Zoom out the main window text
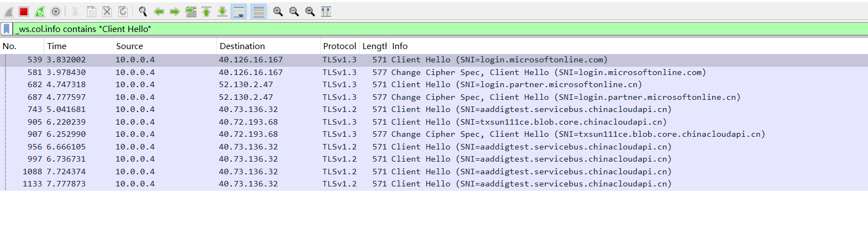 [x=294, y=12]
